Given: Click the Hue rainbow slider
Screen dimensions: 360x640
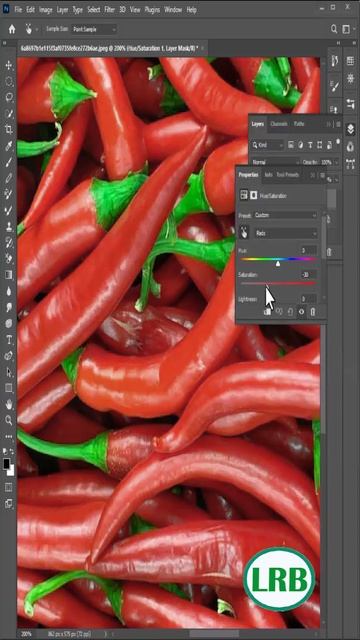Looking at the screenshot, I should [x=278, y=259].
